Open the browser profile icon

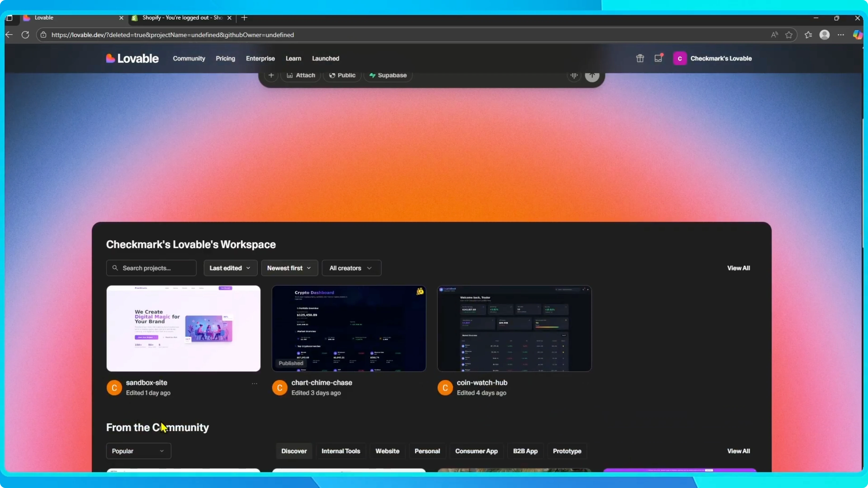click(825, 35)
